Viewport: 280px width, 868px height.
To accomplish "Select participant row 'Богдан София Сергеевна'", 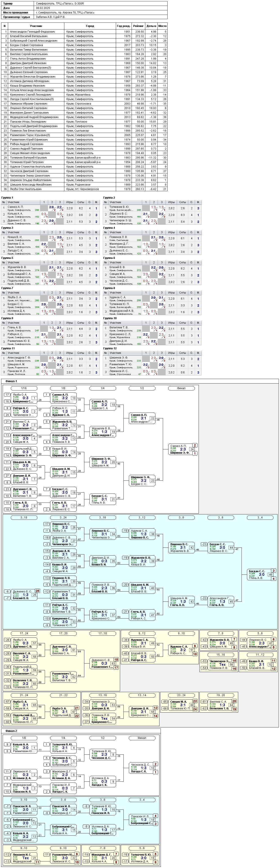I will coord(84,45).
